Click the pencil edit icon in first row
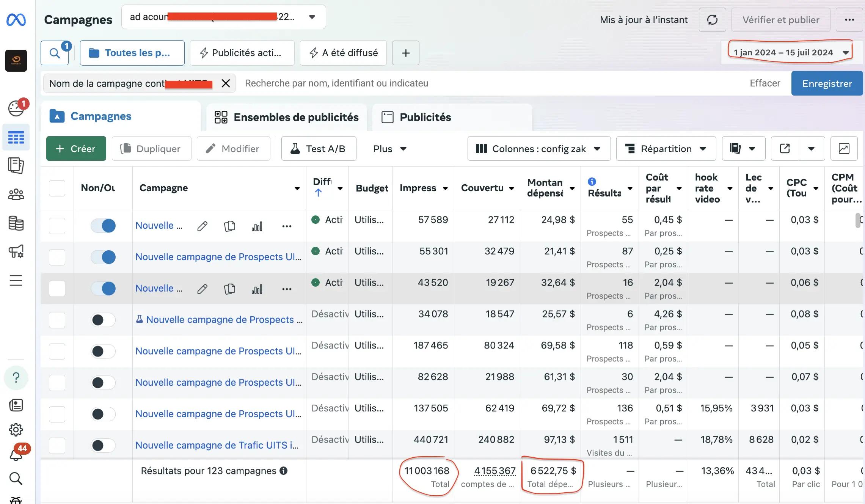The width and height of the screenshot is (865, 504). point(202,226)
